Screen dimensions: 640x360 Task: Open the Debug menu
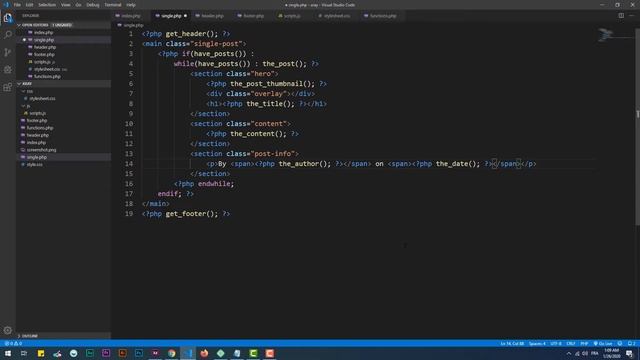93,5
